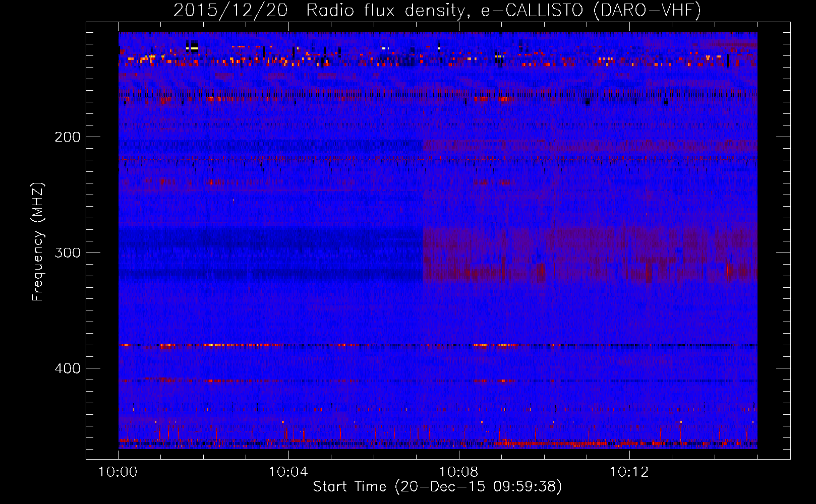The image size is (816, 504).
Task: Click the plot title "Radio flux density, e-CALLISTO (DARO-VHF)"
Action: (x=503, y=11)
